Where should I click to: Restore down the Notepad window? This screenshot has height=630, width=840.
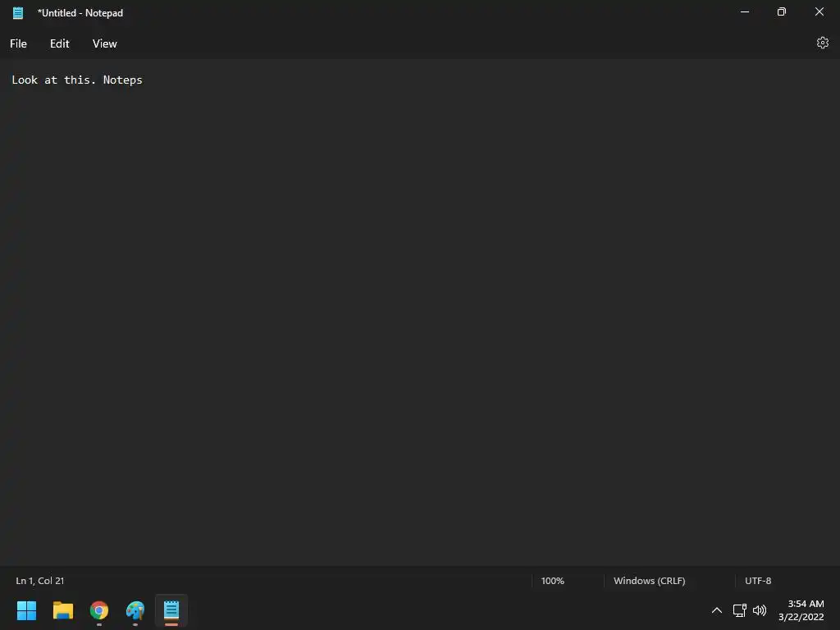click(x=782, y=11)
